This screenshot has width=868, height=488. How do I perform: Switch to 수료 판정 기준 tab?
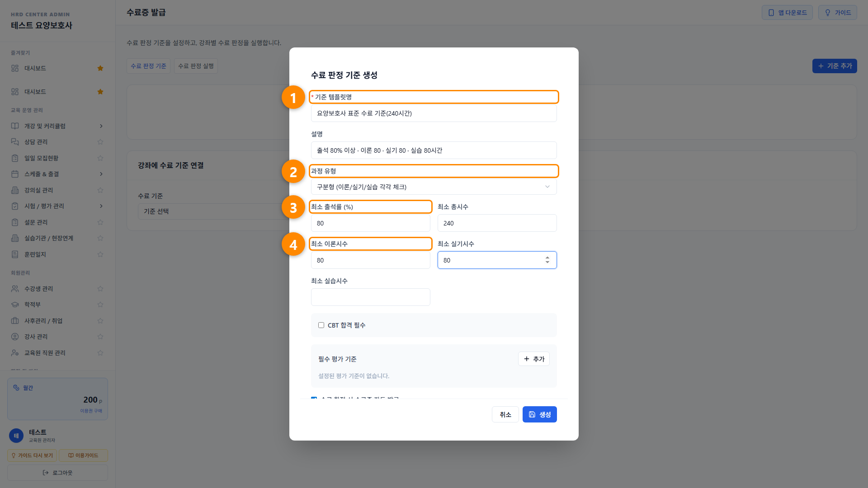point(148,66)
